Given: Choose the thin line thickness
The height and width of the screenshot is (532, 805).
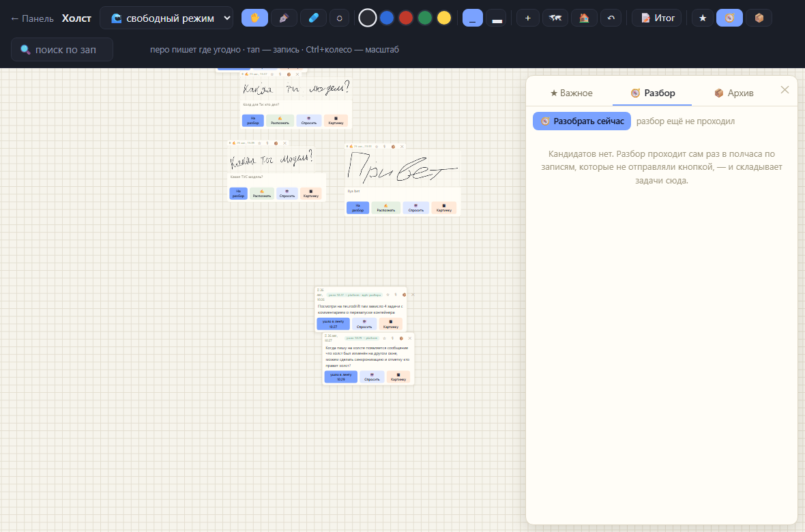Looking at the screenshot, I should 472,18.
